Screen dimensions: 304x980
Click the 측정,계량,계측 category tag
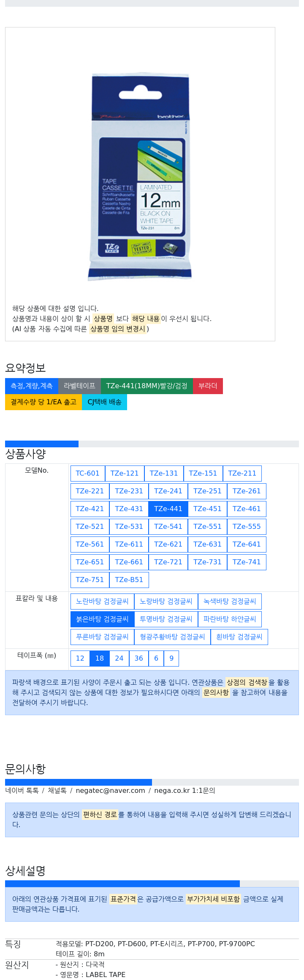click(x=32, y=386)
